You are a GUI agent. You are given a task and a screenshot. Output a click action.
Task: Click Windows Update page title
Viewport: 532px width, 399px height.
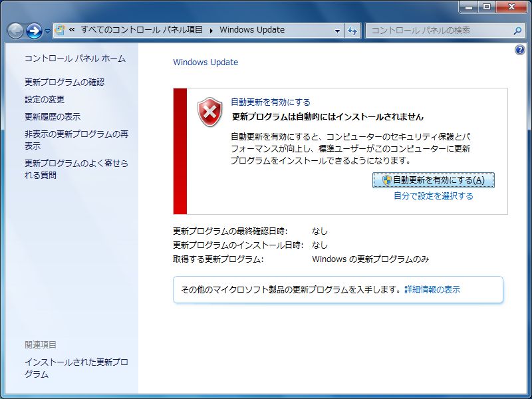click(205, 63)
